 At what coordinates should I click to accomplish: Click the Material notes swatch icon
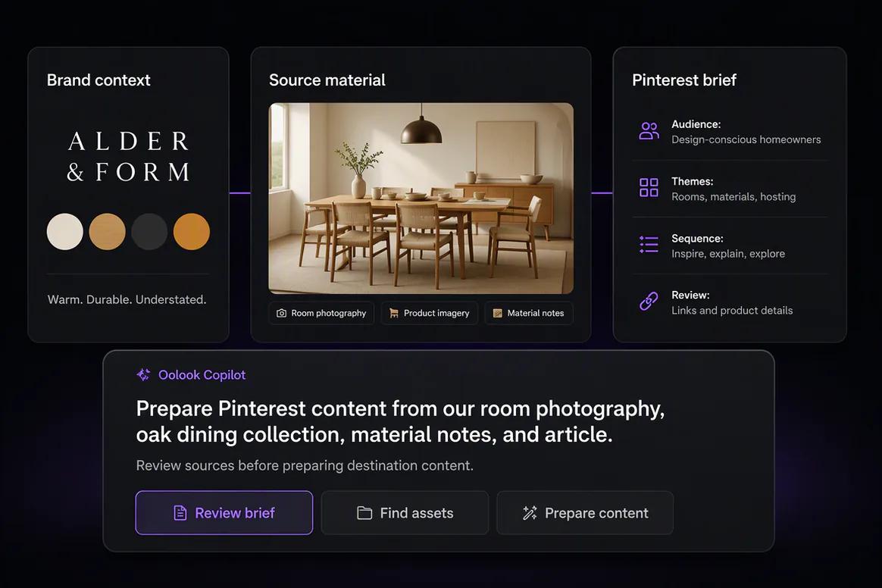tap(497, 314)
